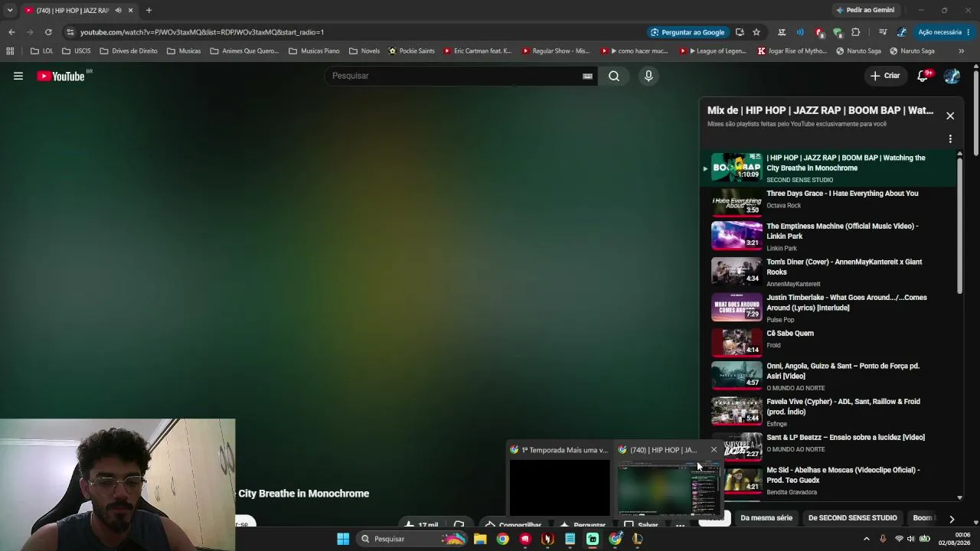
Task: Open the Ação necessária Chrome menu
Action: pyautogui.click(x=943, y=32)
